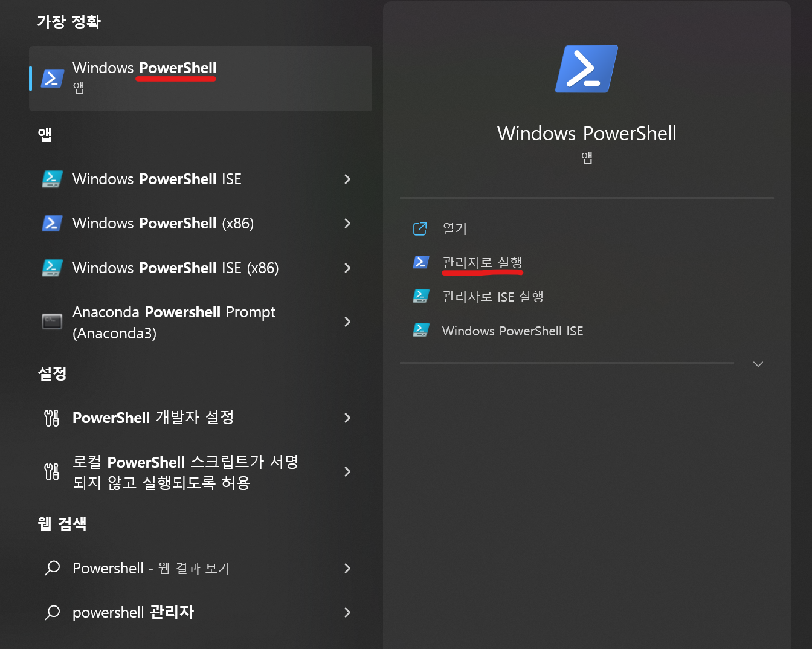Click the Windows PowerShell best match icon

(52, 79)
